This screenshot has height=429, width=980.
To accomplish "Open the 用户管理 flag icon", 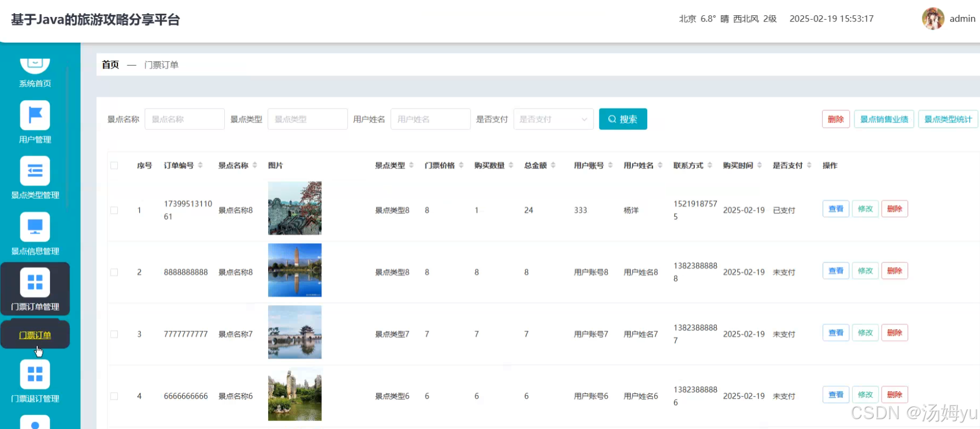I will (x=35, y=115).
